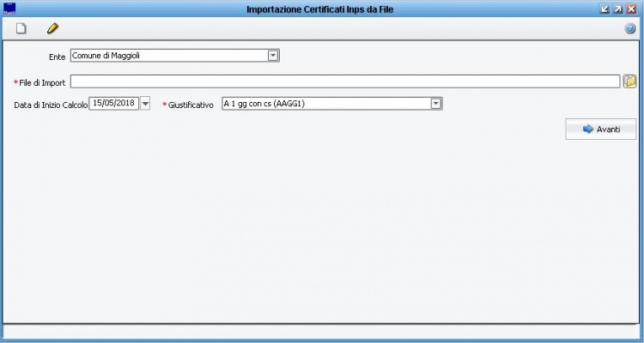Screen dimensions: 644x343
Task: Select the 'A 1 gg con cs (AAGG1)' combo
Action: tap(331, 104)
